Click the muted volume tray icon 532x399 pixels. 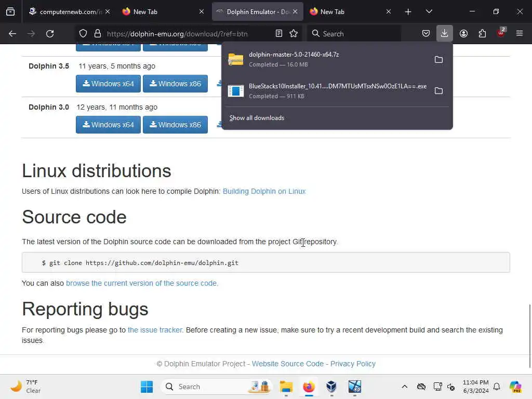click(x=451, y=387)
